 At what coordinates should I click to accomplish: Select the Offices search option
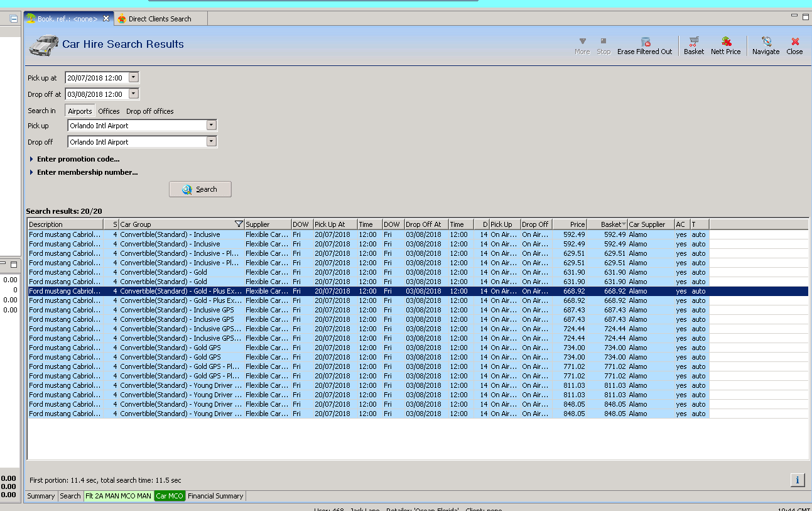coord(109,111)
